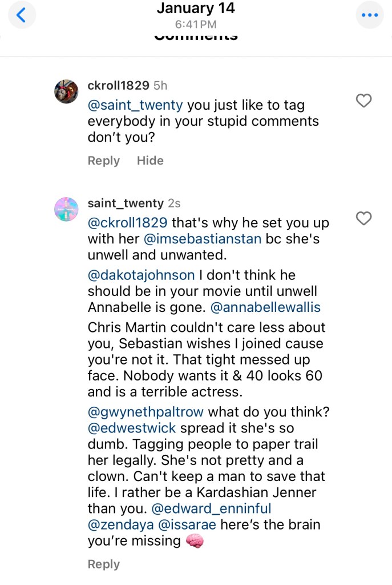
Task: Tap the @saint_twenty mention
Action: coord(135,105)
